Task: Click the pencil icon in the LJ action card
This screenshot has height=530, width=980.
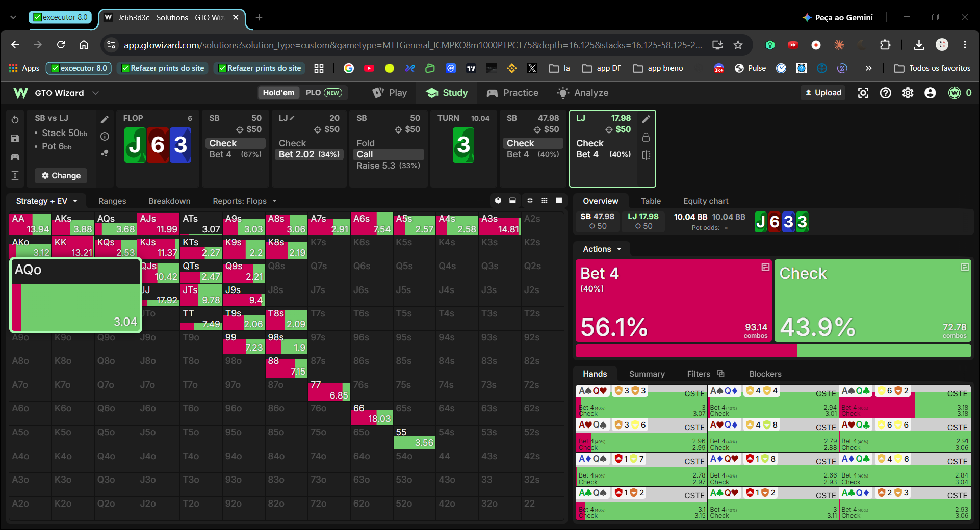Action: [646, 119]
